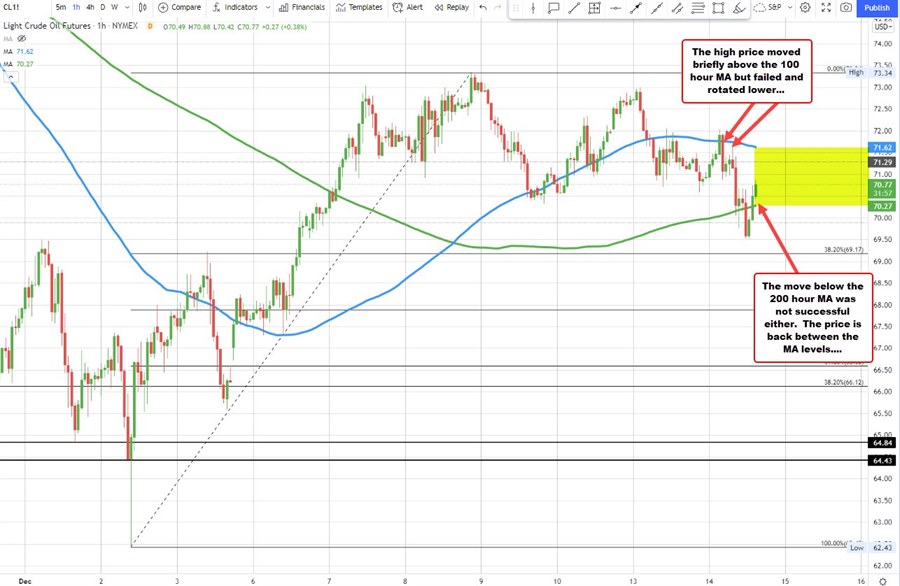900x586 pixels.
Task: Create an Alert with the Alert button
Action: click(410, 7)
